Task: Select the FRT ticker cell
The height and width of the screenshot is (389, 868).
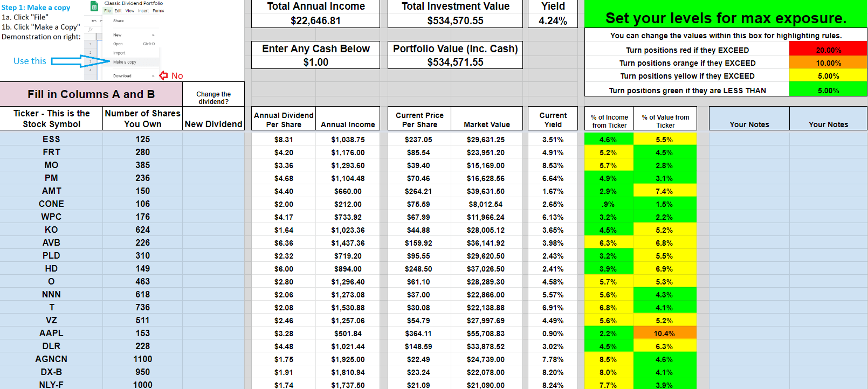Action: 51,152
